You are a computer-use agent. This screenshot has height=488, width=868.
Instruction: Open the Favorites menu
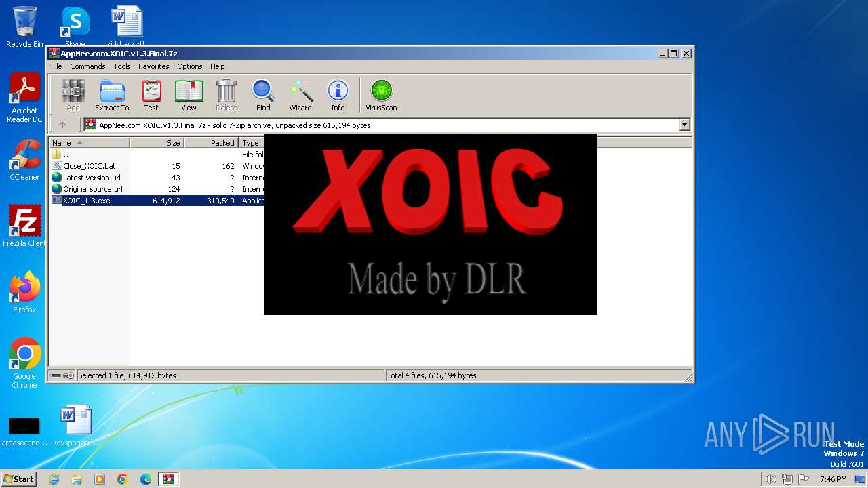(x=154, y=66)
